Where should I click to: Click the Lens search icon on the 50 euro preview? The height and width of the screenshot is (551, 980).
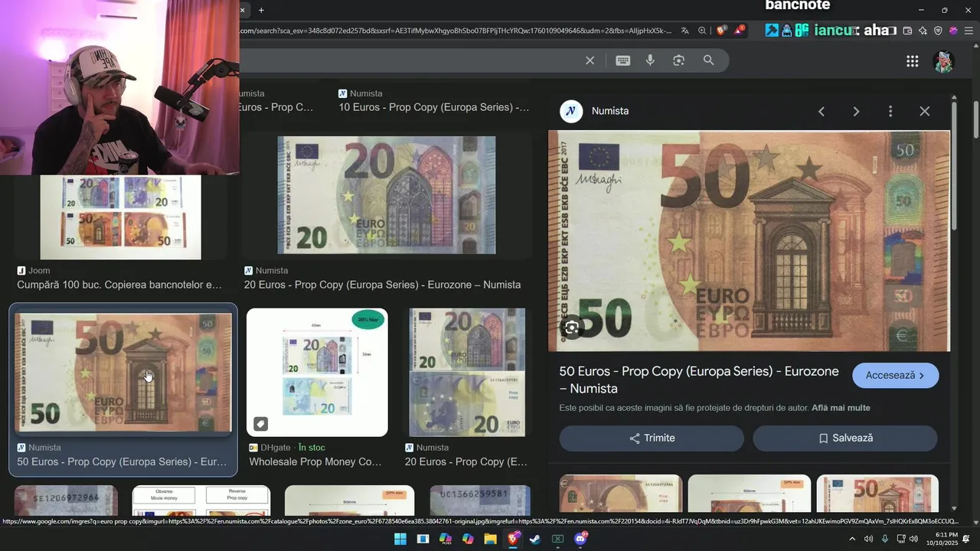point(572,328)
